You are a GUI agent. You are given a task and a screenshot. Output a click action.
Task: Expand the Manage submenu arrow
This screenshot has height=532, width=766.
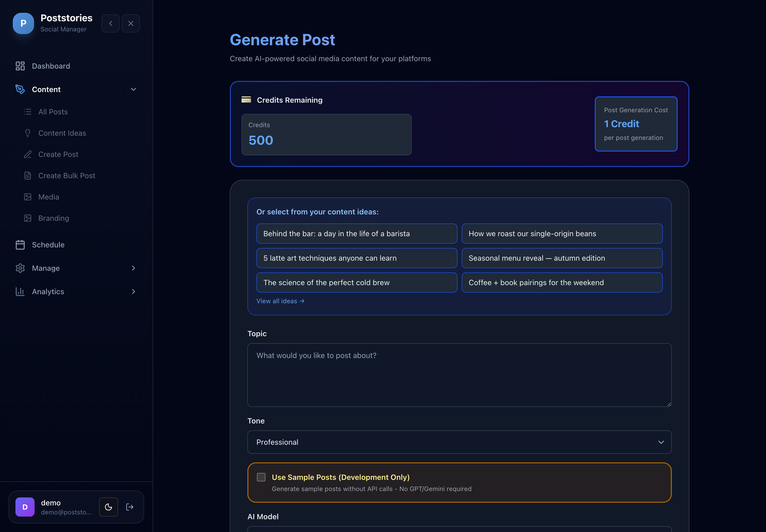[133, 268]
